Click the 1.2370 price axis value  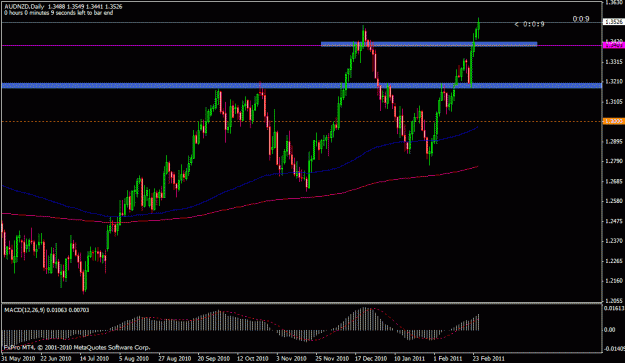pyautogui.click(x=614, y=241)
